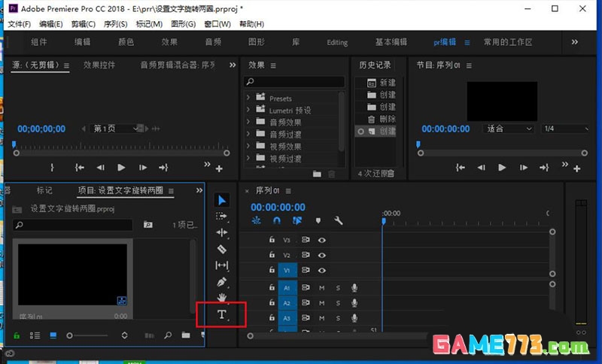Open the 适合 zoom level dropdown
The width and height of the screenshot is (602, 364).
507,129
